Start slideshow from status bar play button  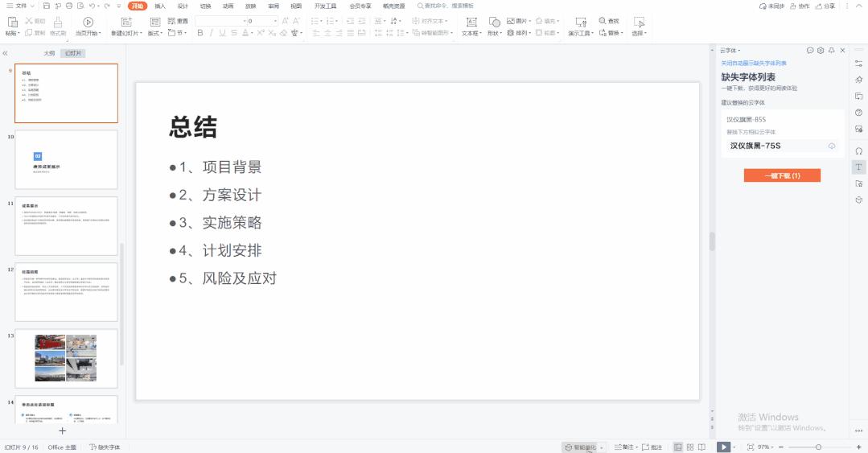[x=723, y=447]
